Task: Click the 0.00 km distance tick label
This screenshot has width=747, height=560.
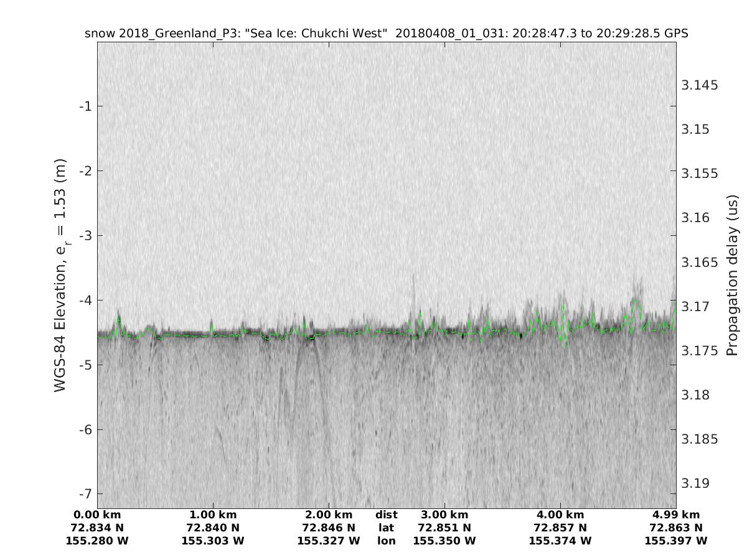Action: click(97, 515)
